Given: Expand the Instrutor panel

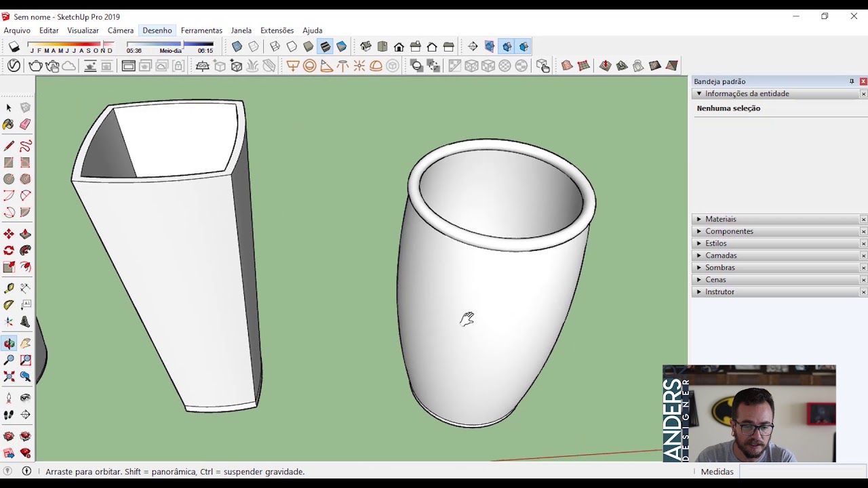Looking at the screenshot, I should (x=777, y=292).
